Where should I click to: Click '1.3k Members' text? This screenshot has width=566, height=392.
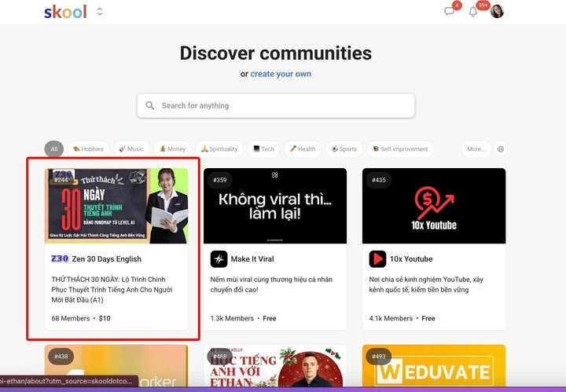(232, 318)
